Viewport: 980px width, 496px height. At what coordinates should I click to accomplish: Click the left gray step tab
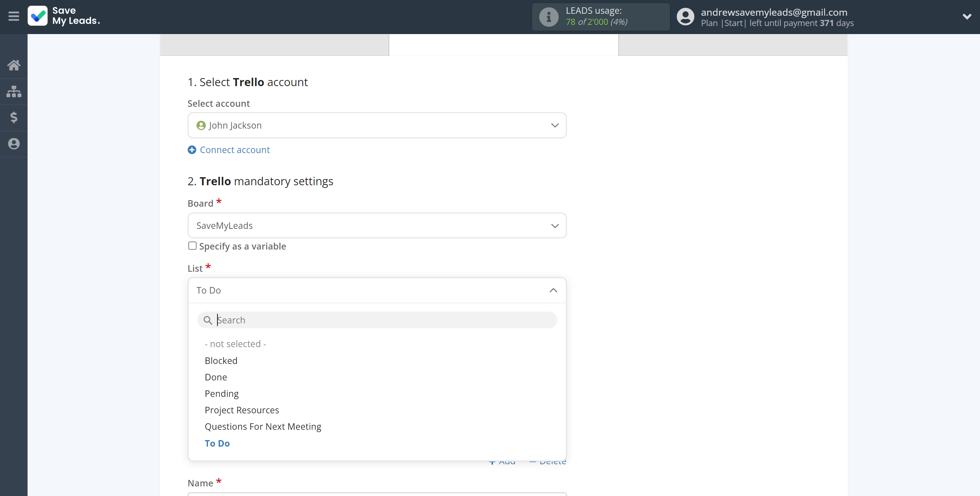pos(274,45)
